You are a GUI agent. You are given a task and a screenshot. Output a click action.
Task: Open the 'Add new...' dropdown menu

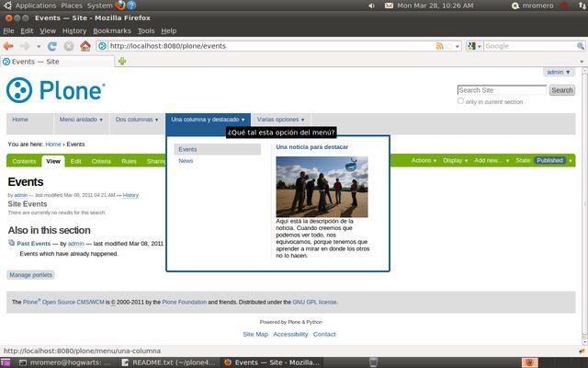pos(492,160)
